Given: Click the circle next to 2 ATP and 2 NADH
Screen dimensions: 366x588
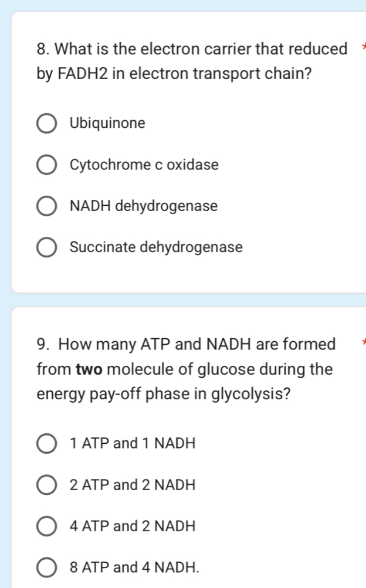Looking at the screenshot, I should click(46, 485).
